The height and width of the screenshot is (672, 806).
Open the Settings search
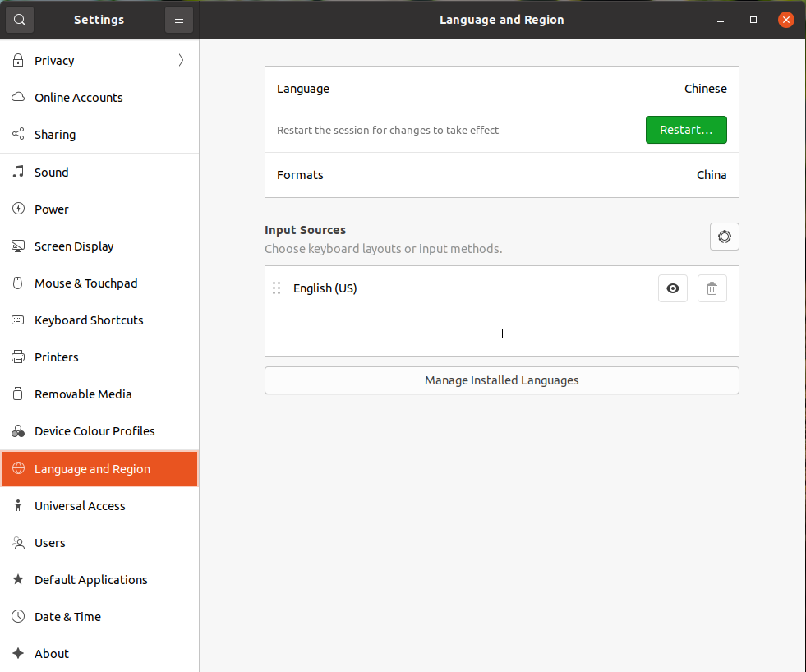(20, 20)
